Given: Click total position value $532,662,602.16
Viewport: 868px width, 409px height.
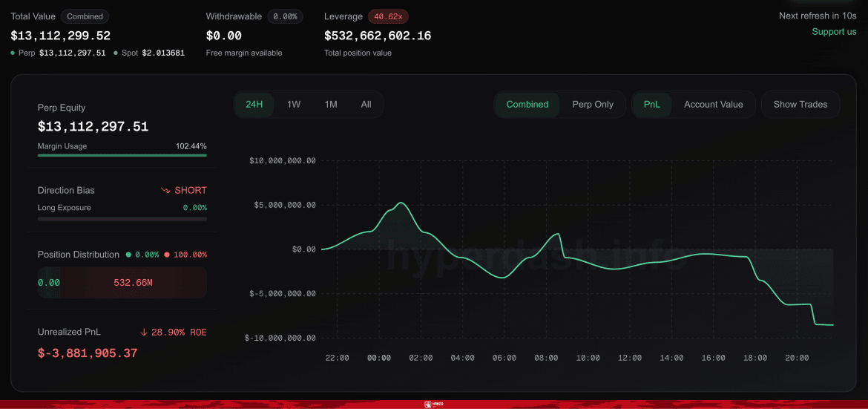Looking at the screenshot, I should 378,36.
